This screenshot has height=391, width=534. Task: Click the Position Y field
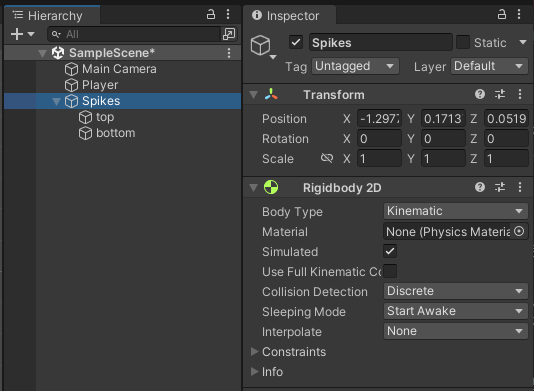[443, 119]
